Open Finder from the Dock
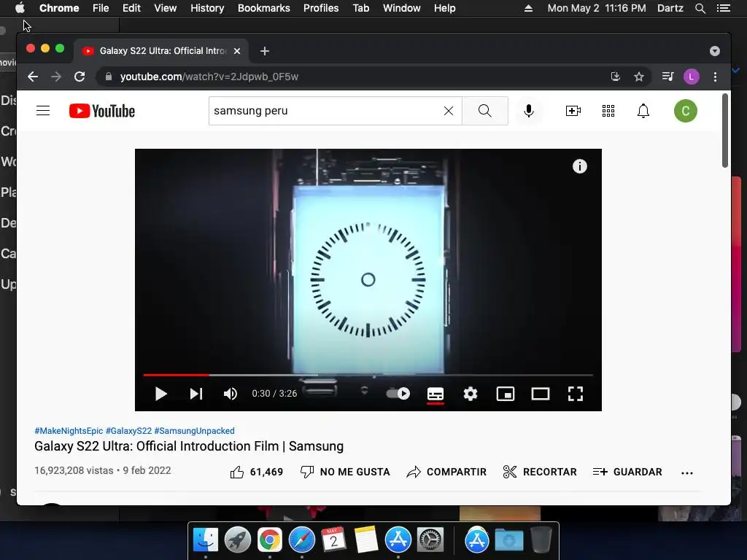 click(205, 540)
